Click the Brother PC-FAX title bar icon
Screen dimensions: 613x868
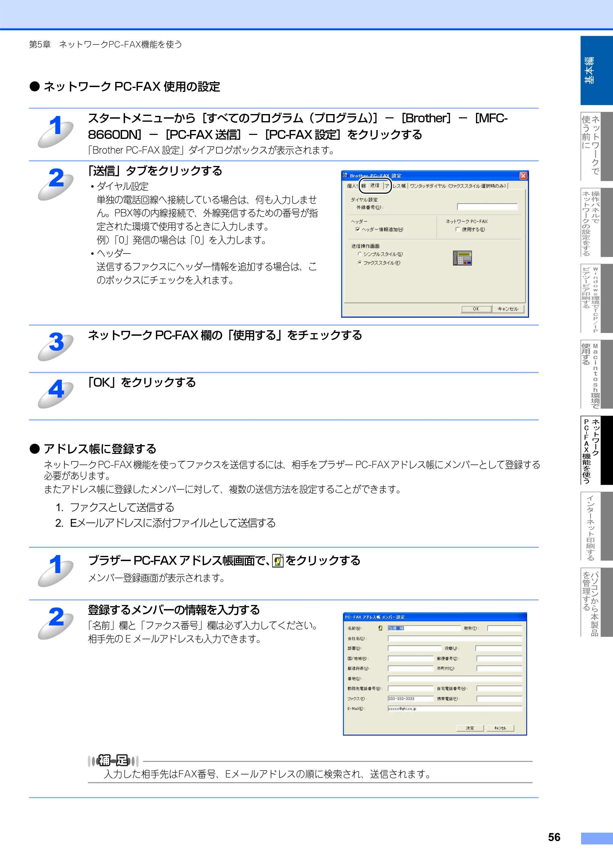[x=345, y=175]
